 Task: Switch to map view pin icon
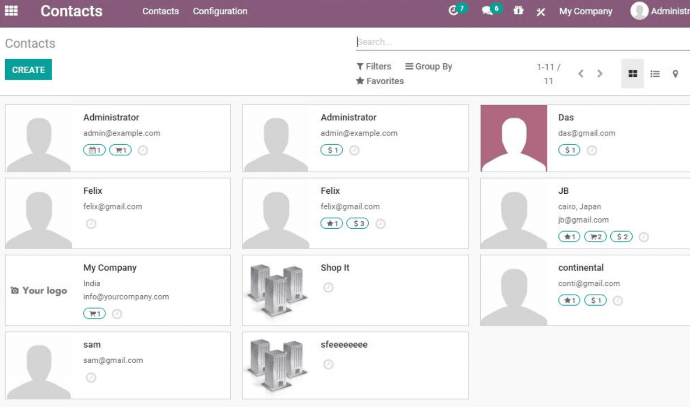point(675,74)
